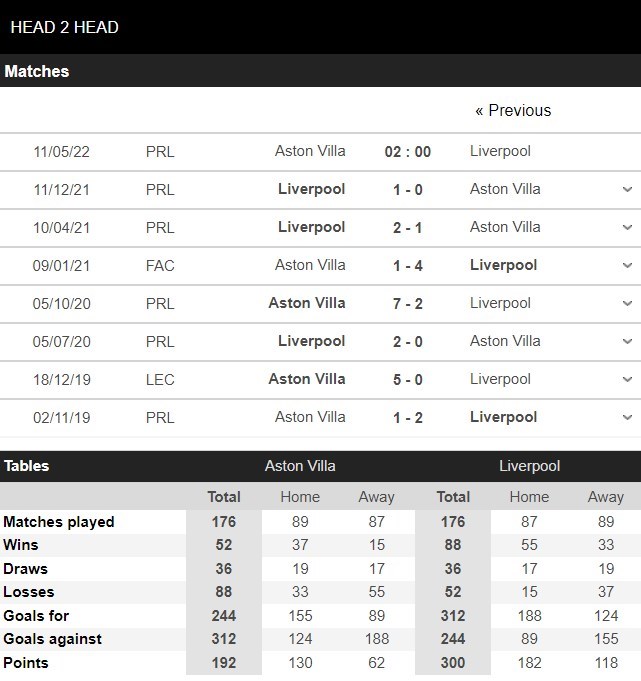The width and height of the screenshot is (641, 681).
Task: Select the Matches section header
Action: 37,72
